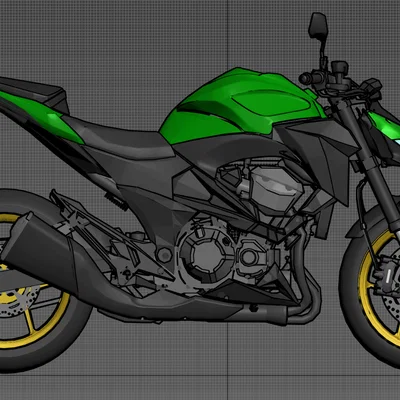Click the rear-view mirror on the handlebar

click(x=318, y=26)
